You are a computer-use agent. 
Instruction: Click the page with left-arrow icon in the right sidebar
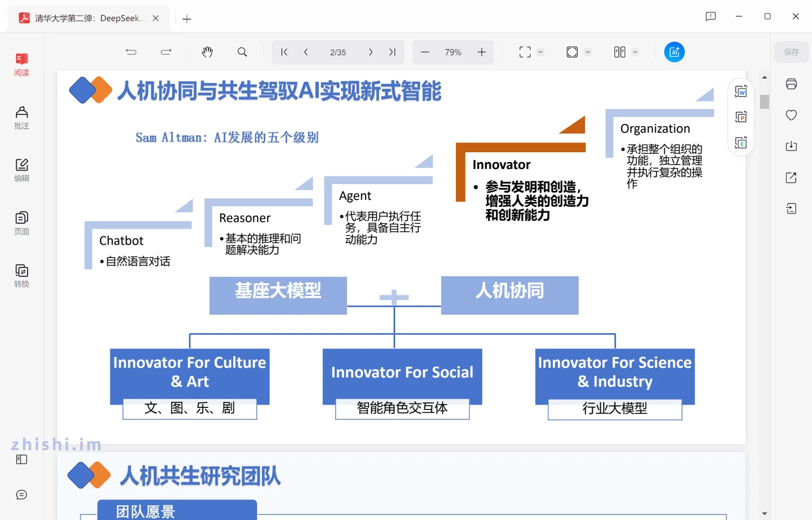tap(791, 209)
